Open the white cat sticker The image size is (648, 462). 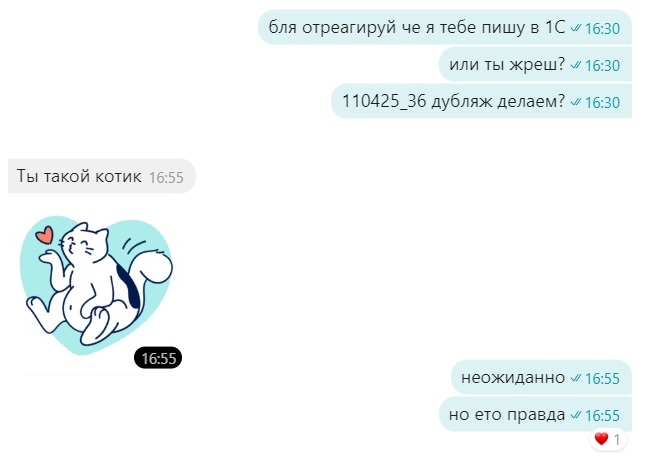[x=96, y=285]
